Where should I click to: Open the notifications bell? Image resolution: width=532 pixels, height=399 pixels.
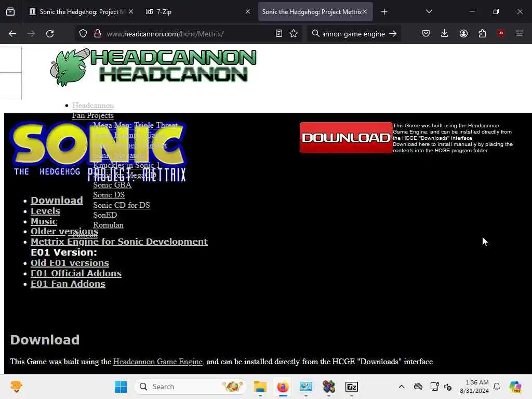497,387
